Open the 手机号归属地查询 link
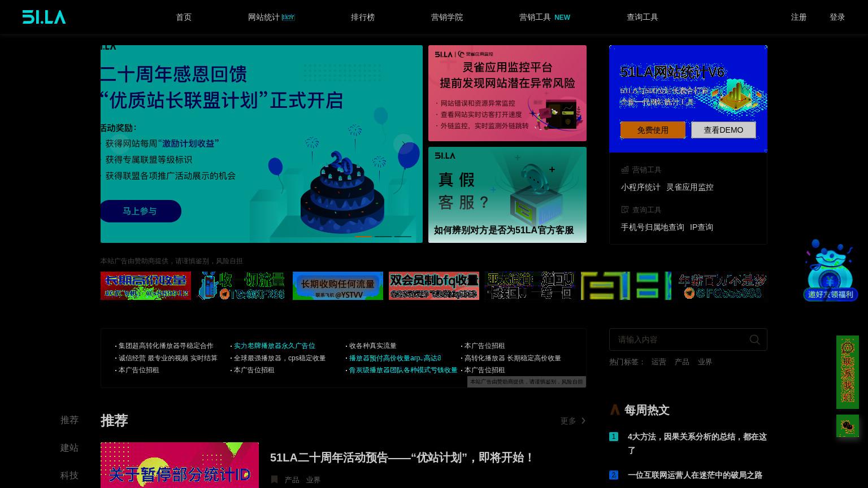868x488 pixels. [653, 228]
